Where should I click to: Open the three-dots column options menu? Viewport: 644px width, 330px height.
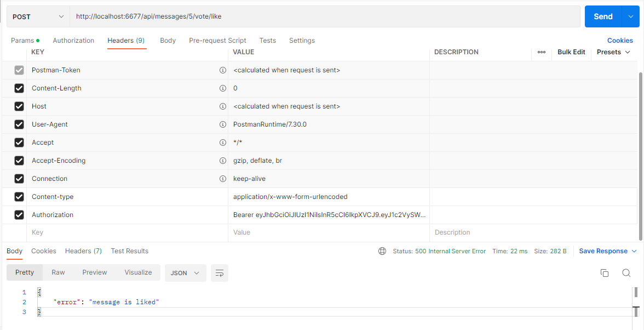541,52
